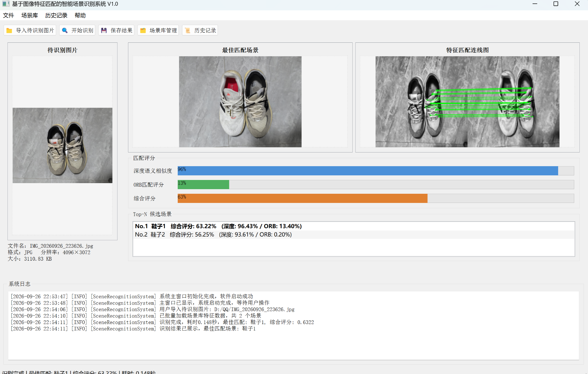Click the log line 主窗口已显示

tap(140, 303)
